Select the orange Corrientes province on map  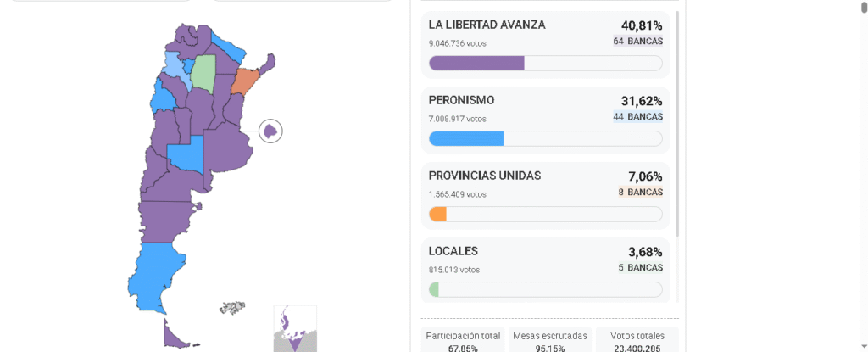click(x=244, y=81)
